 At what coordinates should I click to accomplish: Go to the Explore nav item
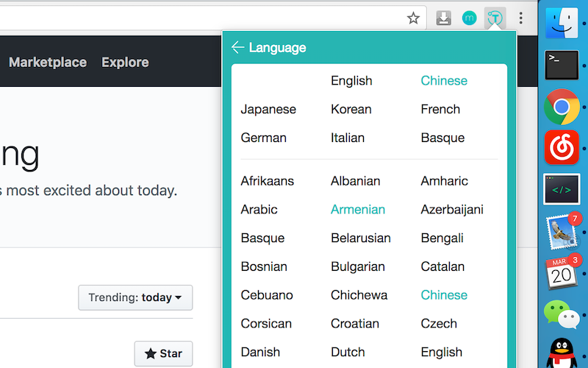pyautogui.click(x=125, y=63)
